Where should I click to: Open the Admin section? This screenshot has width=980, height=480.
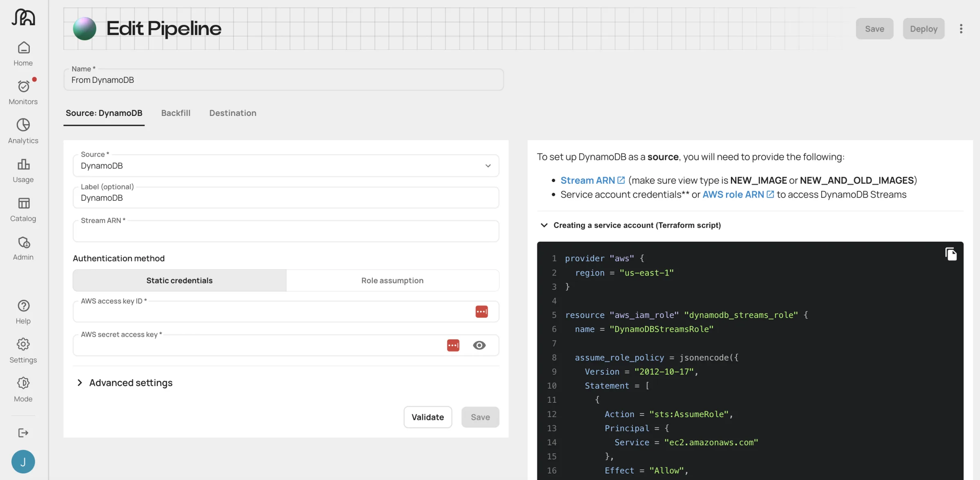(23, 248)
